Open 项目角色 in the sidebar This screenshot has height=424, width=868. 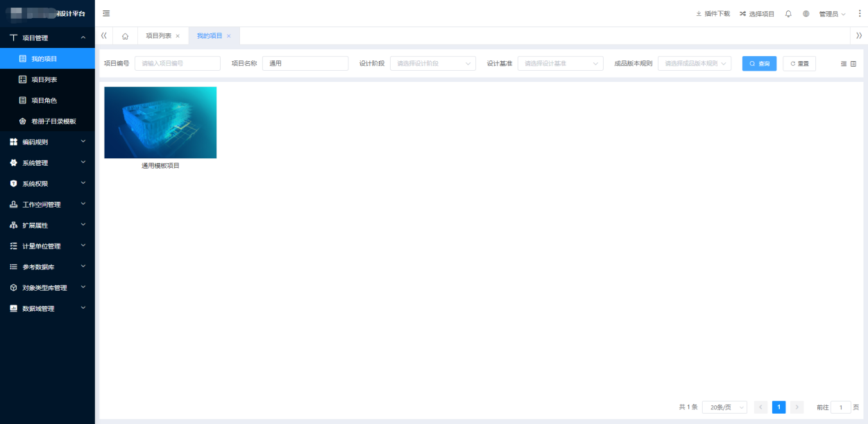47,100
